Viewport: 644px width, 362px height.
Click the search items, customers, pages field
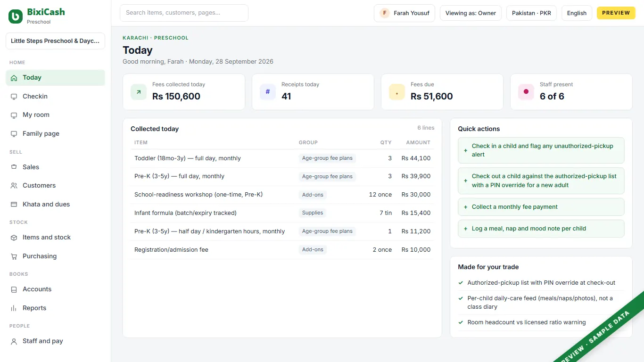184,13
